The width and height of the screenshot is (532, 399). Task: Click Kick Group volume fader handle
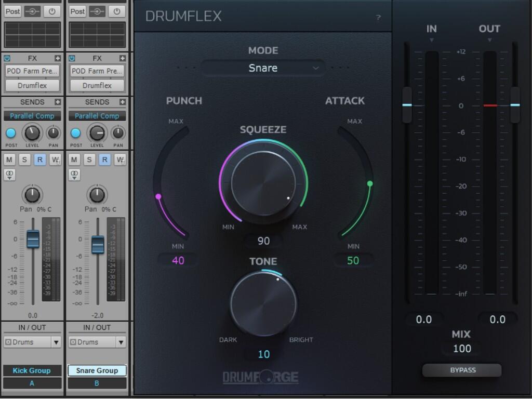click(33, 240)
